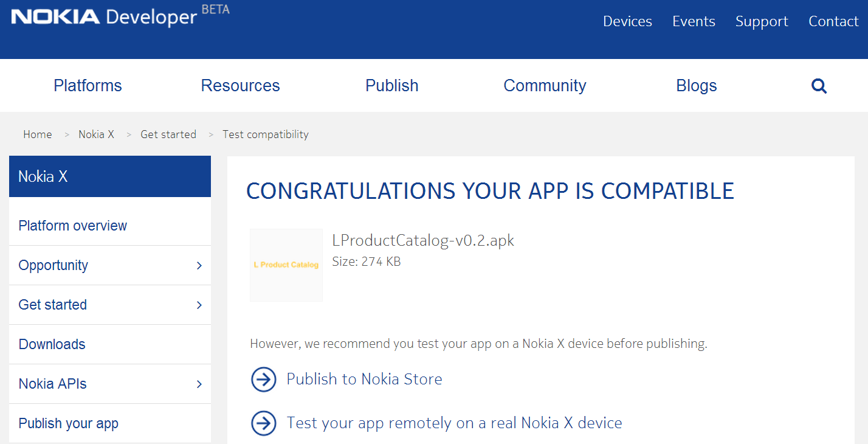
Task: Go to Home breadcrumb
Action: (x=38, y=134)
